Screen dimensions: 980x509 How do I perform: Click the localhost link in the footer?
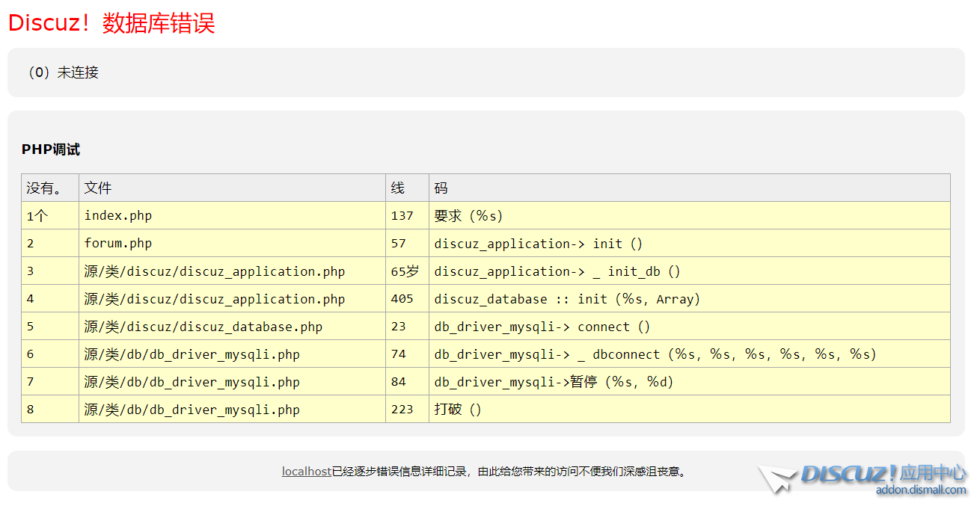(306, 472)
